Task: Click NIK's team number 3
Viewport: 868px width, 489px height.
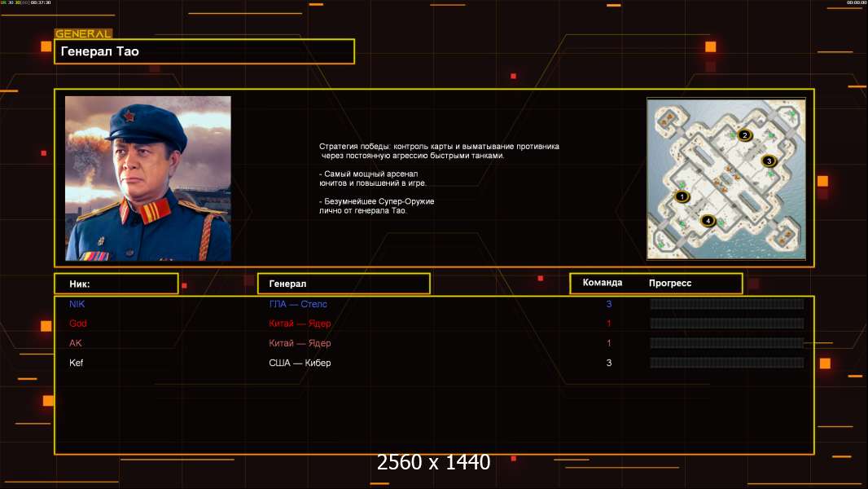Action: click(x=609, y=304)
